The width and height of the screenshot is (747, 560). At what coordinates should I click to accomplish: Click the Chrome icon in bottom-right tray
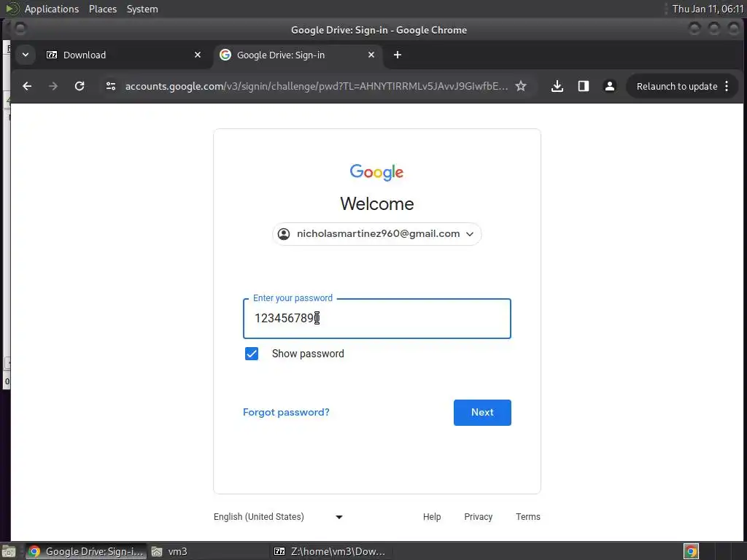click(x=691, y=551)
